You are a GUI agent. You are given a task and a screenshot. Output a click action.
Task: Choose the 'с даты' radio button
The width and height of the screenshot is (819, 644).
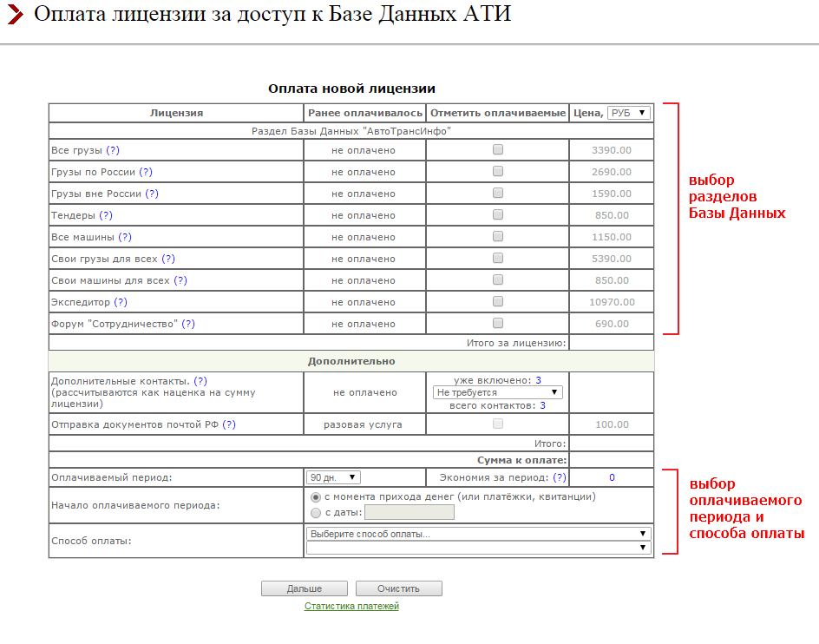coord(316,513)
